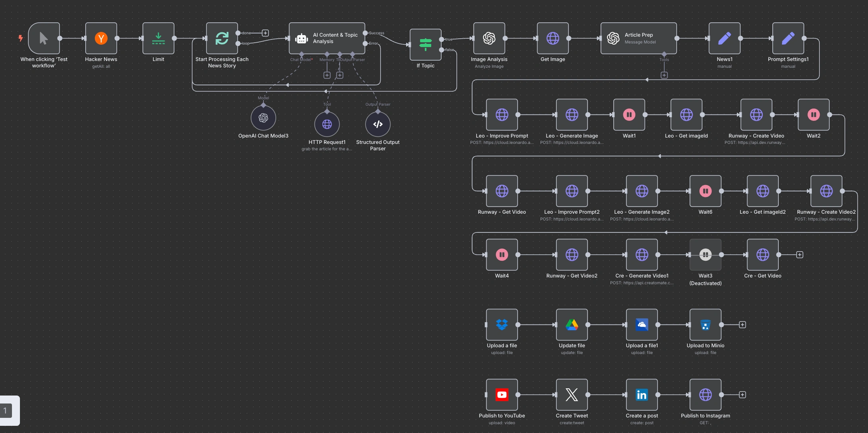Screen dimensions: 868x433
Task: Select the Leo - Improve Prompt2 node
Action: click(572, 191)
